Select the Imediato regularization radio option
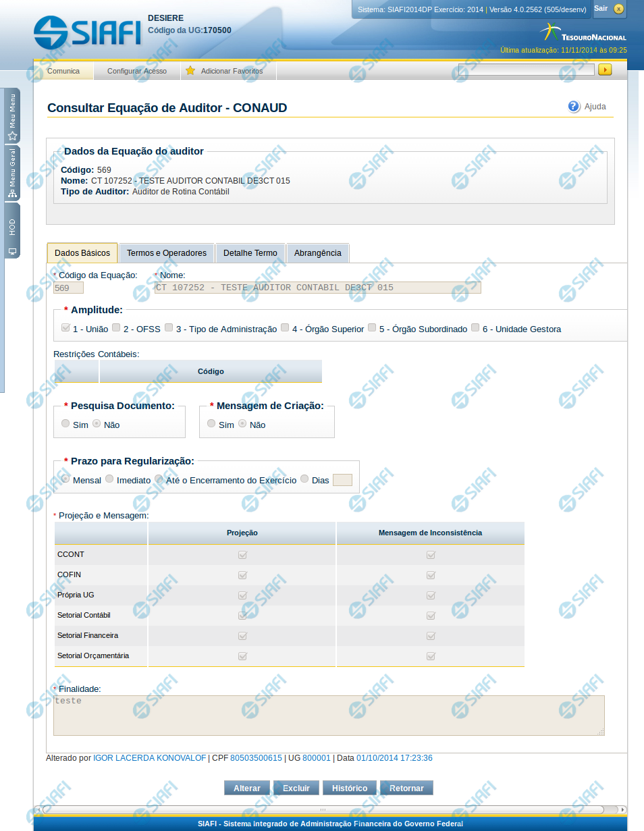644x831 pixels. tap(109, 479)
